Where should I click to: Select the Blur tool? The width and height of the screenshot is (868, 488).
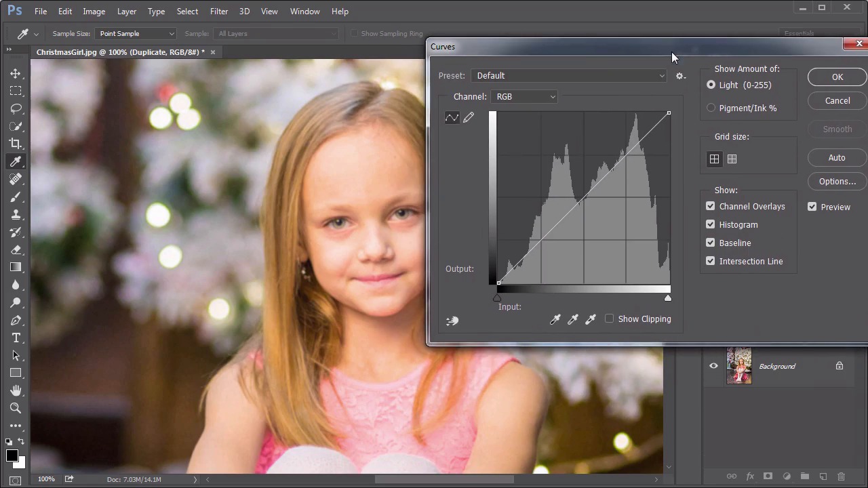16,285
